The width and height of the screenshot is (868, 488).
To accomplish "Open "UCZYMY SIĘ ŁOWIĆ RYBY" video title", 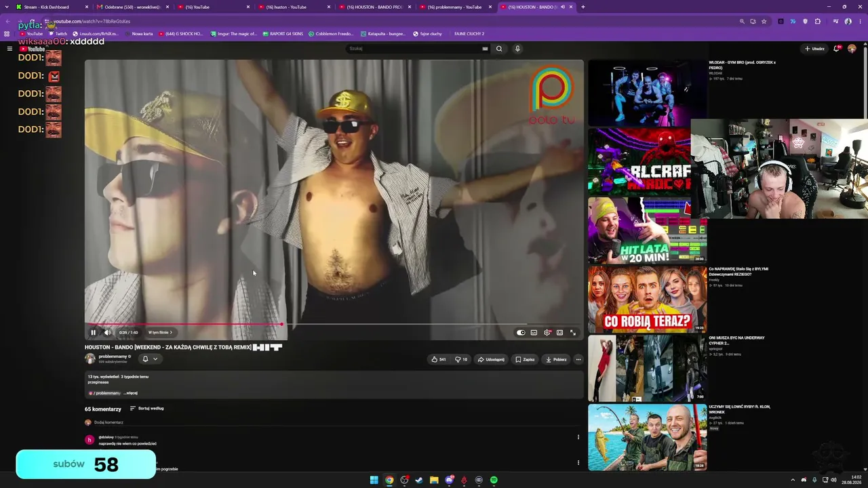I will [x=740, y=409].
